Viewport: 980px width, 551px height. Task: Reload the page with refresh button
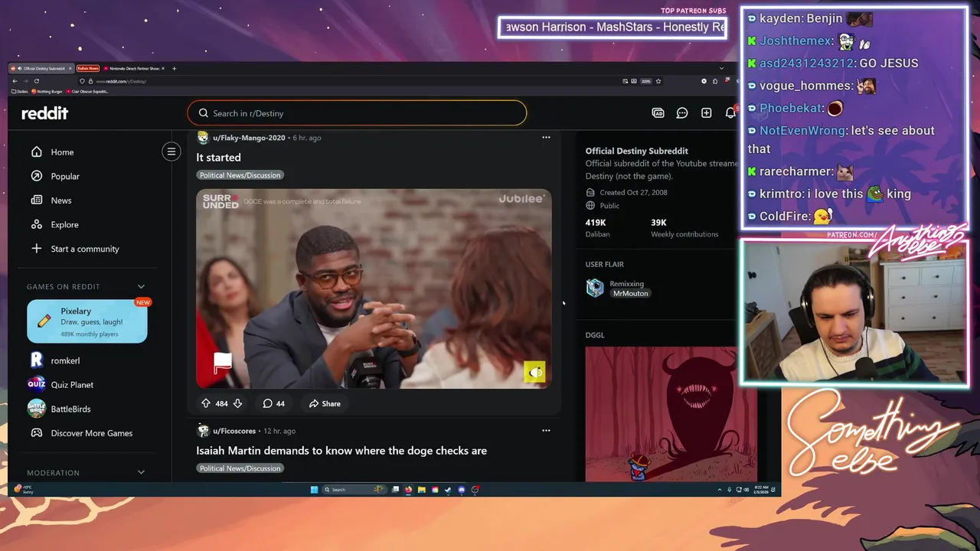pyautogui.click(x=37, y=81)
